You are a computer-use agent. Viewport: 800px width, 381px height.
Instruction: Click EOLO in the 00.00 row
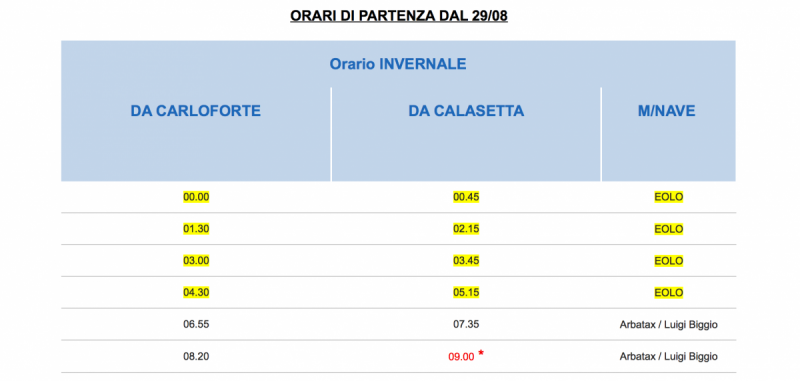pos(668,197)
